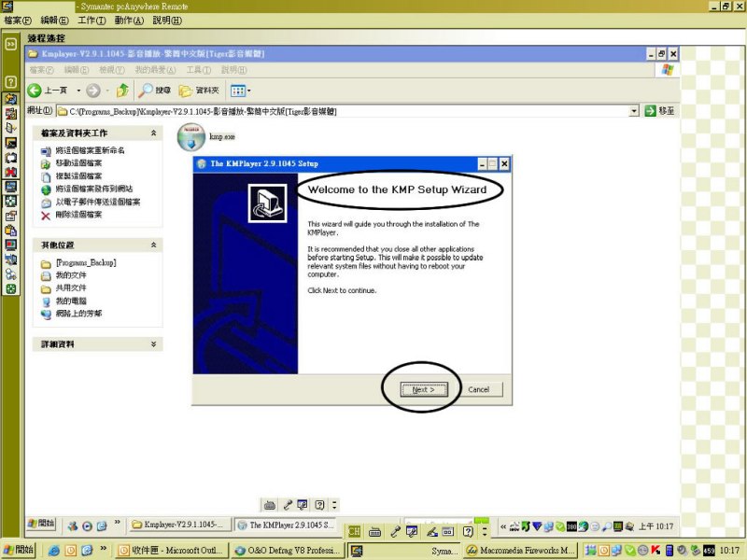This screenshot has width=747, height=560.
Task: Click the question mark help icon in pcAnywhere sidebar
Action: (10, 81)
